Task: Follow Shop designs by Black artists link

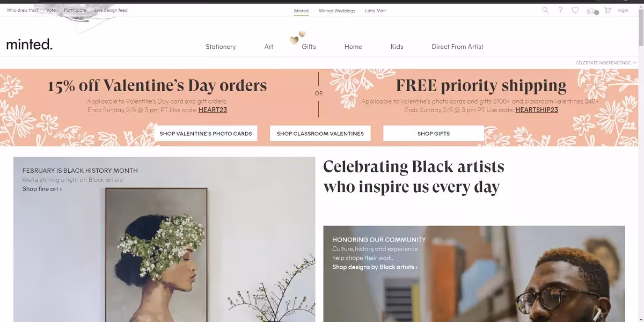Action: [x=375, y=267]
